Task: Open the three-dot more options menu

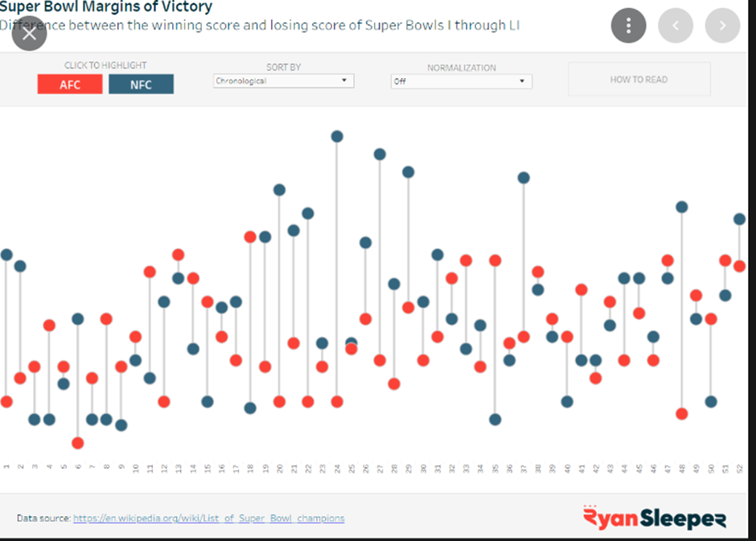Action: (628, 26)
